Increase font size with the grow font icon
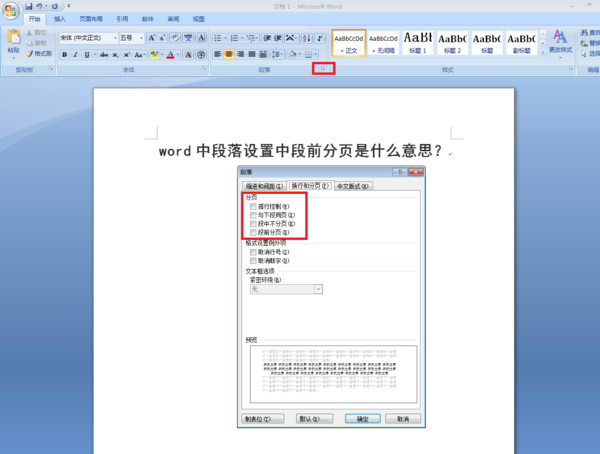The image size is (600, 454). [152, 38]
